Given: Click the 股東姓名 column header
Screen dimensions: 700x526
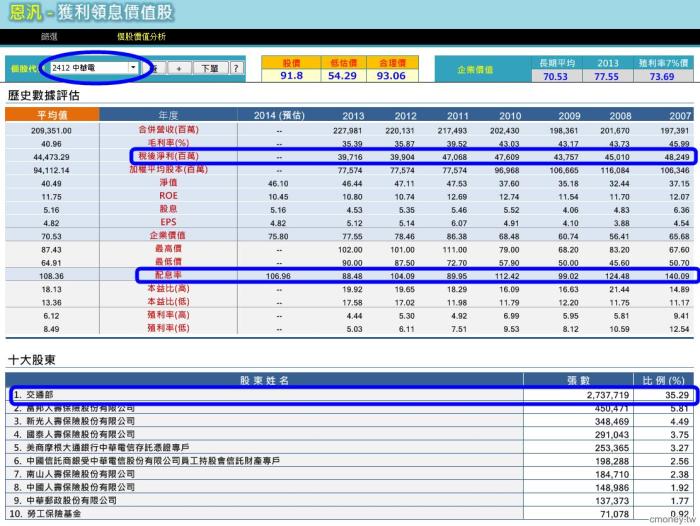Looking at the screenshot, I should coord(264,380).
